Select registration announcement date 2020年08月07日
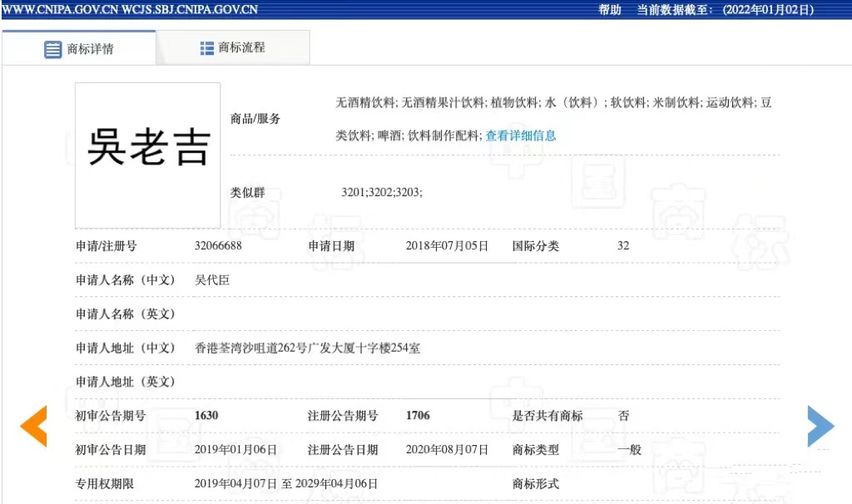 tap(447, 450)
